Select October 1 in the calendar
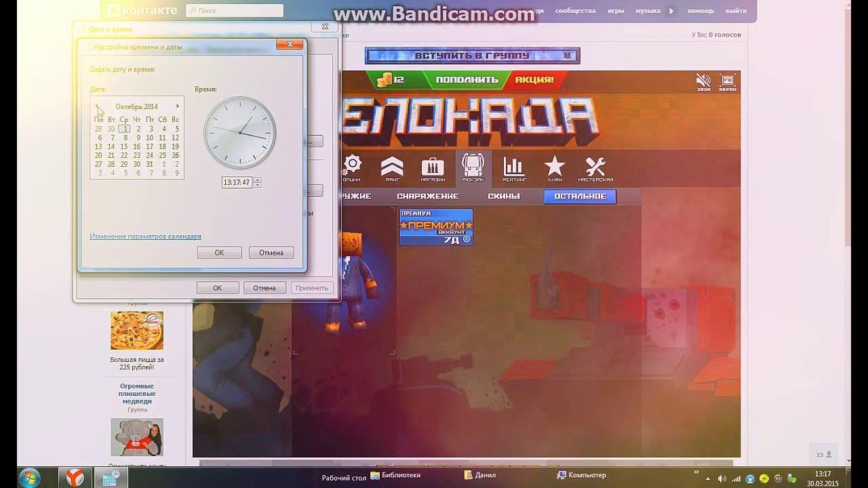Screen dimensions: 868x488 coord(124,129)
